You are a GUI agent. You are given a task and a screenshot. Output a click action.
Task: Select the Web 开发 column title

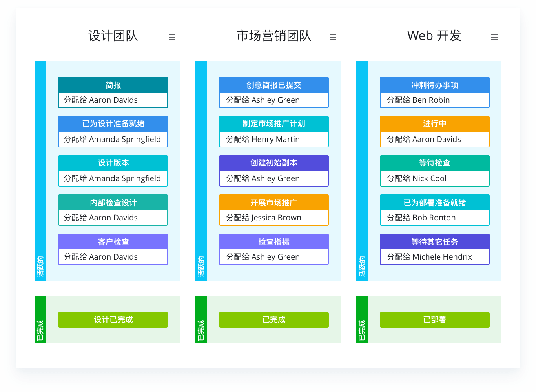coord(434,36)
